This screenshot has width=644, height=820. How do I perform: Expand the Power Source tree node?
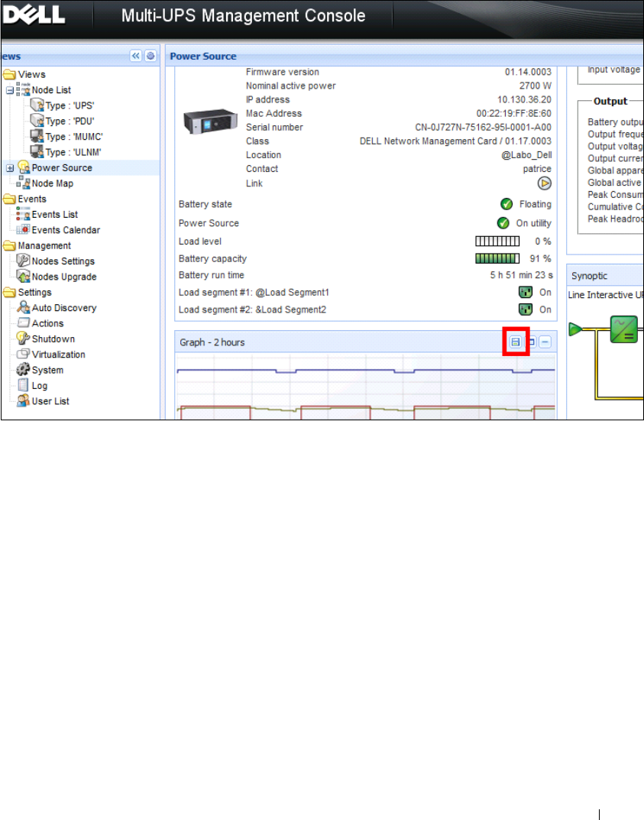point(10,168)
